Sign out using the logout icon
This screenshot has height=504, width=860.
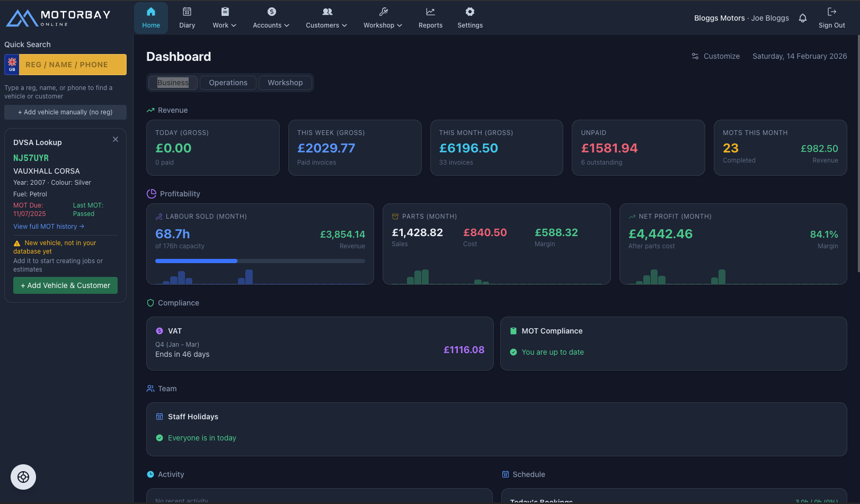tap(831, 11)
